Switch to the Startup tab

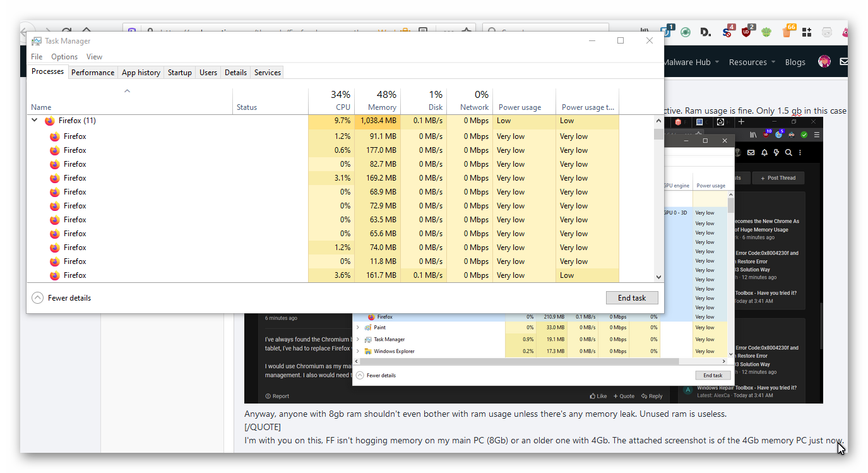click(x=180, y=73)
